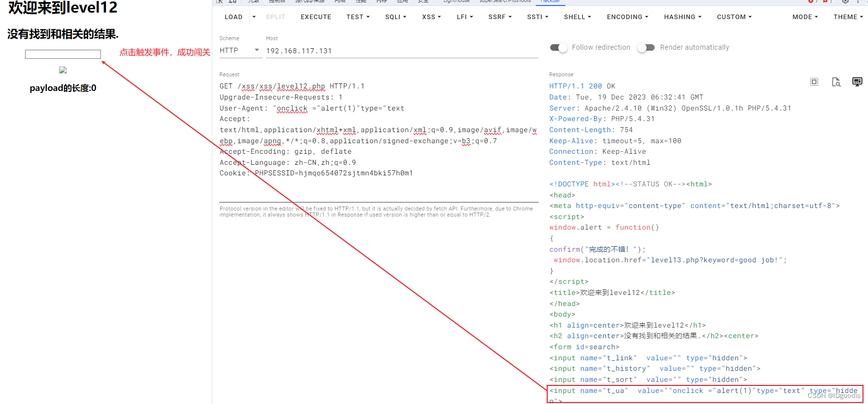868x404 pixels.
Task: Click the render response in browser icon
Action: pyautogui.click(x=857, y=82)
